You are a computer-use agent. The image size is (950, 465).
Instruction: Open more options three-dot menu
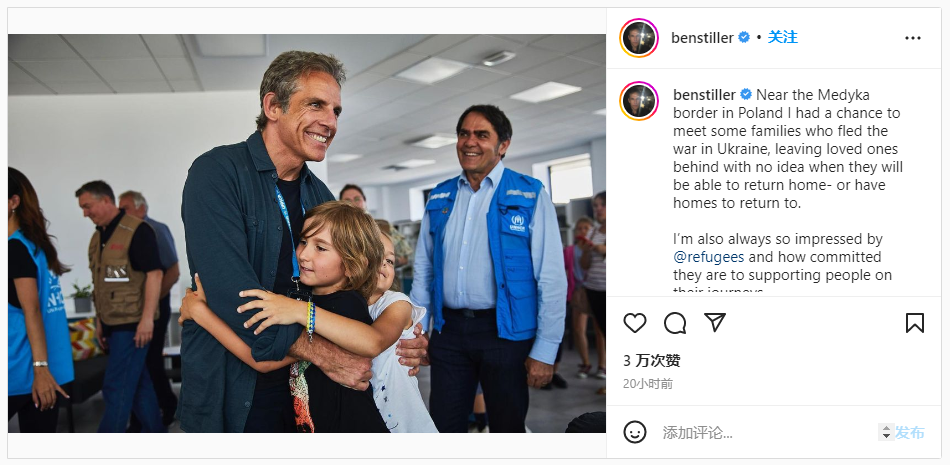point(912,38)
